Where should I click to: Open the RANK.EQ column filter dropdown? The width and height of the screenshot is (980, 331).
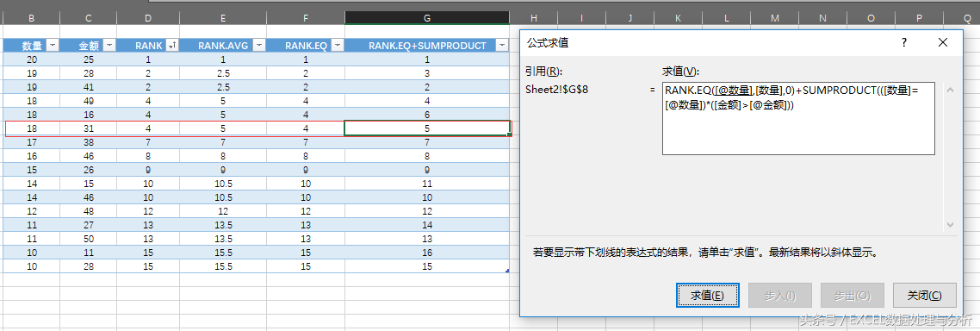point(338,46)
